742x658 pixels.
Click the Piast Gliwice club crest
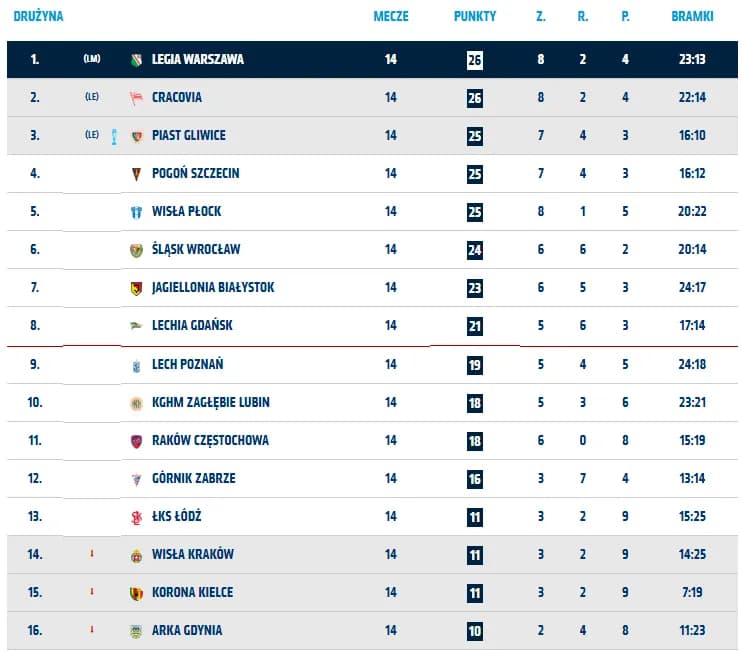click(137, 136)
